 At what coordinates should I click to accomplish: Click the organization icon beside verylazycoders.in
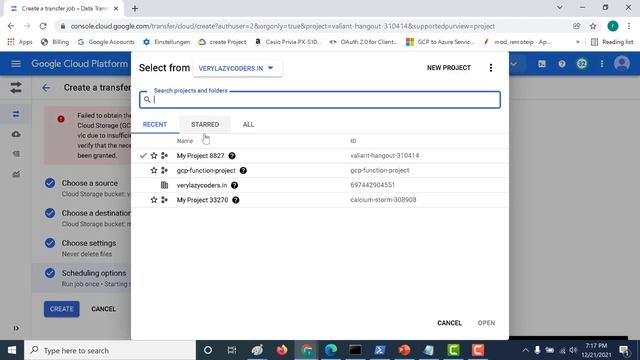[164, 185]
